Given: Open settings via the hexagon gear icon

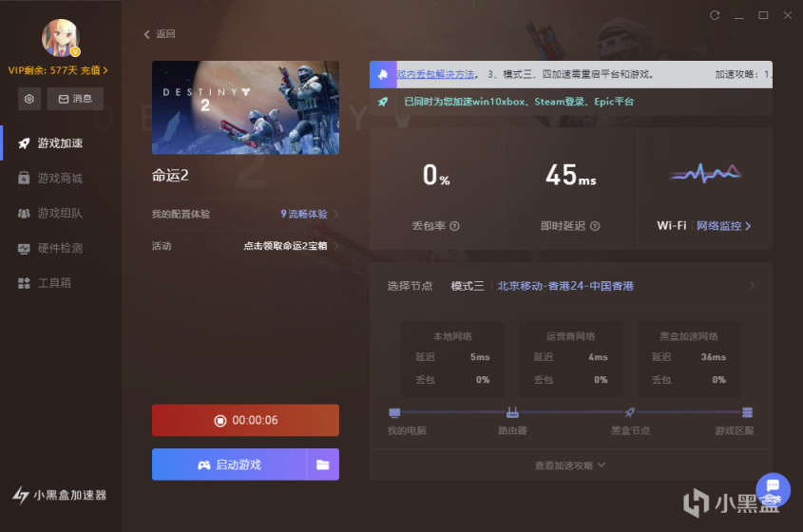Looking at the screenshot, I should [29, 99].
